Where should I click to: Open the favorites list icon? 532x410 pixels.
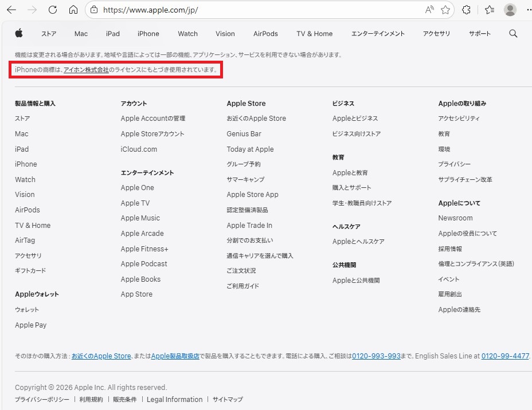489,10
